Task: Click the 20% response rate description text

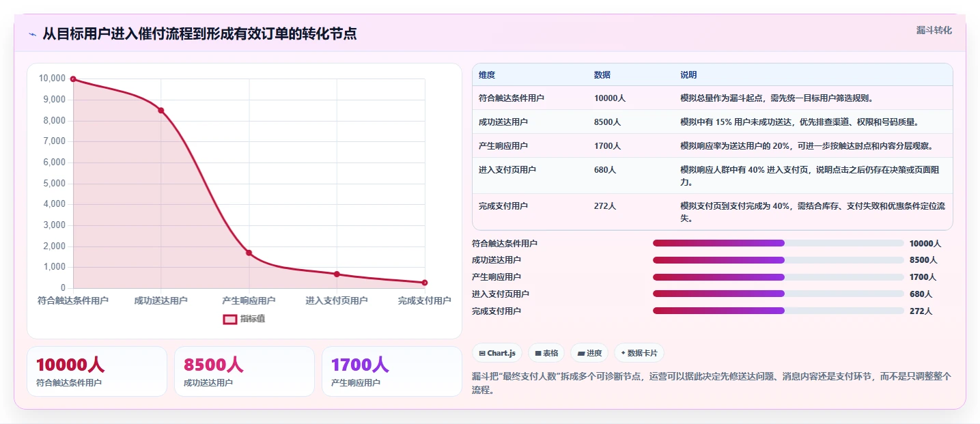Action: point(807,145)
